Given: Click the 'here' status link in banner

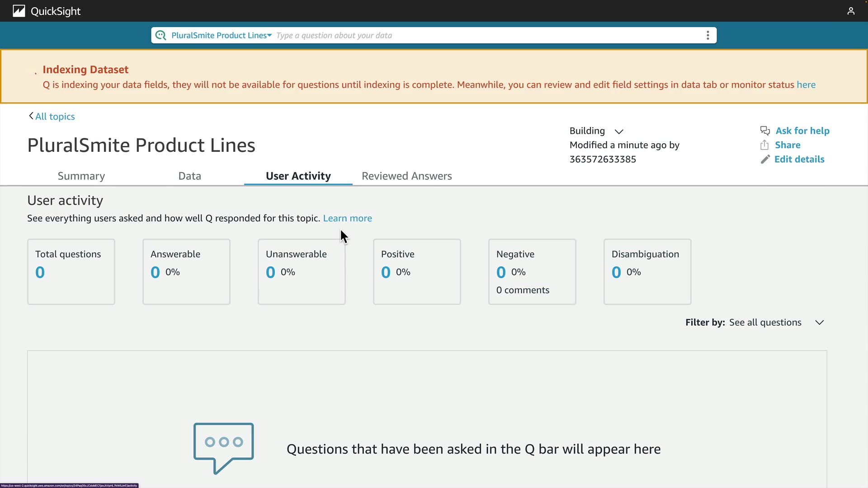Looking at the screenshot, I should point(806,84).
